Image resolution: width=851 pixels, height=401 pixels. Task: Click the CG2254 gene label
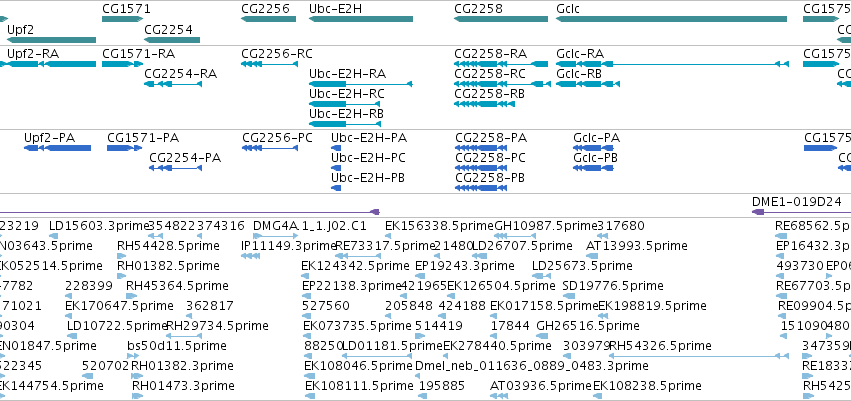tap(168, 29)
